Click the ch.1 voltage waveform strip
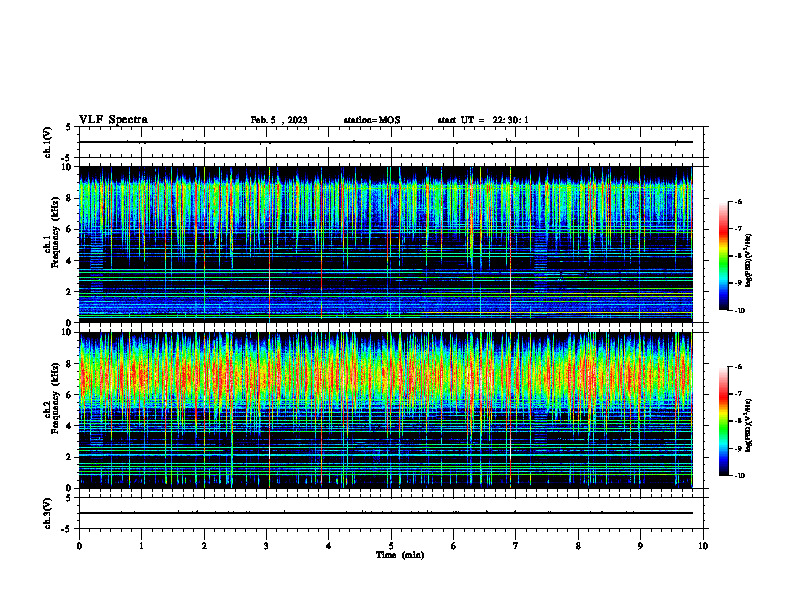Screen dimensions: 792x612 (x=391, y=142)
